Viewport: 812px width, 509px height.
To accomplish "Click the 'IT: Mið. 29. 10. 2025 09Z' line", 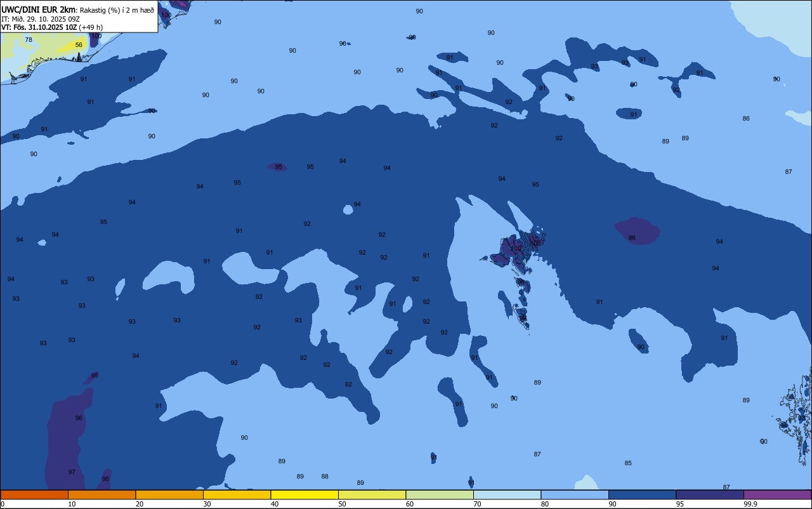I will (41, 19).
